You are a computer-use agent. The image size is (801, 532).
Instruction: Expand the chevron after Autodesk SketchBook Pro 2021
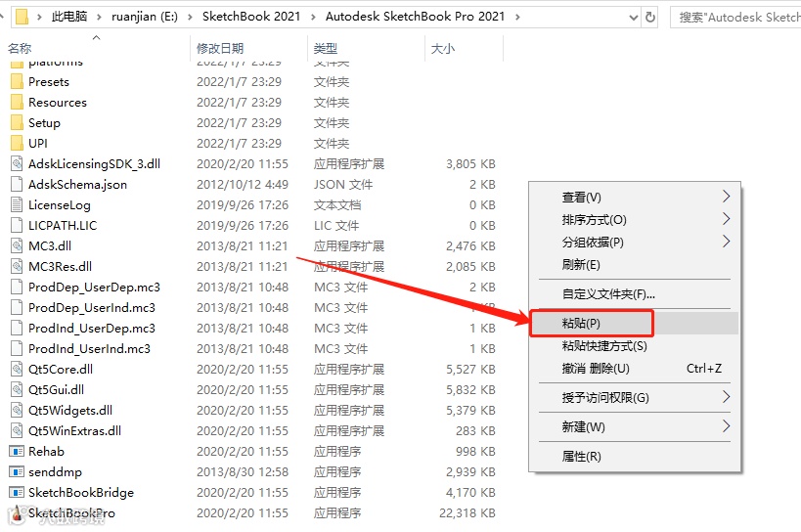click(x=517, y=17)
